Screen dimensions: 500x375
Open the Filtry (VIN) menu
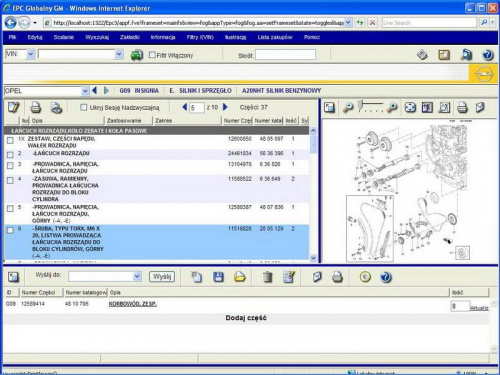(200, 37)
